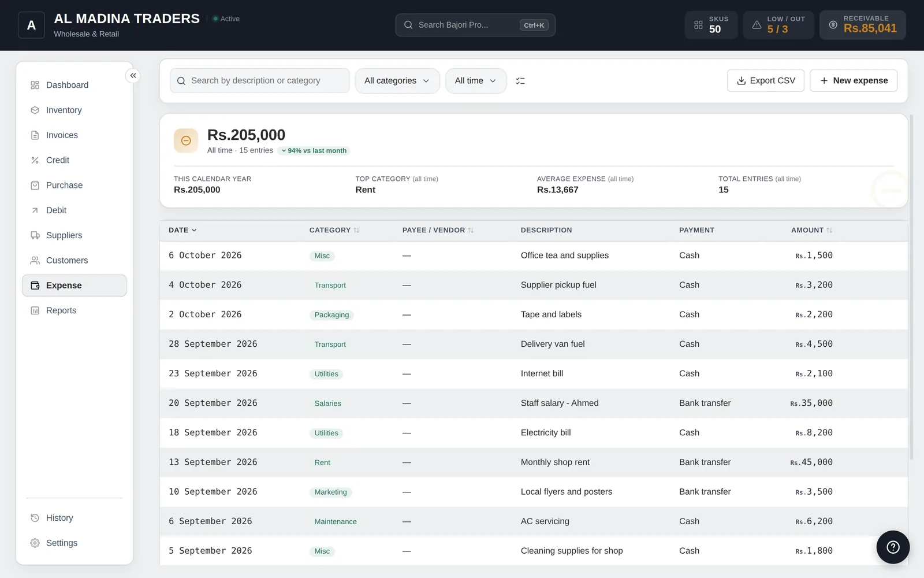This screenshot has width=924, height=578.
Task: Select the Supplier pickup fuel description
Action: pos(558,285)
